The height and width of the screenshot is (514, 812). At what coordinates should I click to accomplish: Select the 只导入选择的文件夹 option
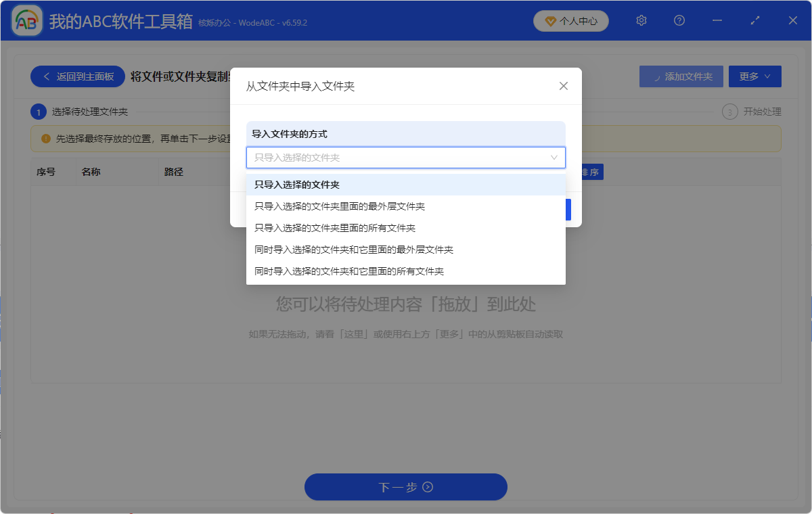pyautogui.click(x=405, y=184)
